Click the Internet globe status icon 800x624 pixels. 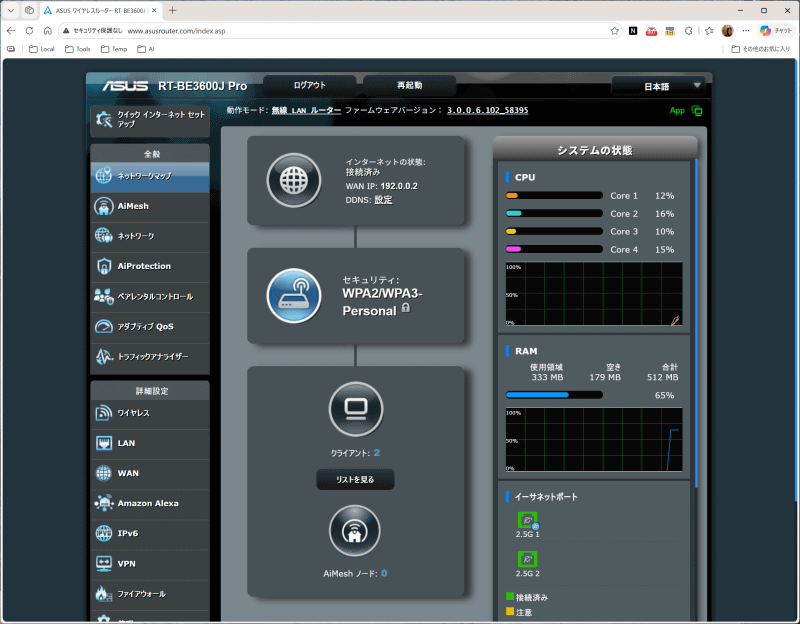(x=294, y=180)
